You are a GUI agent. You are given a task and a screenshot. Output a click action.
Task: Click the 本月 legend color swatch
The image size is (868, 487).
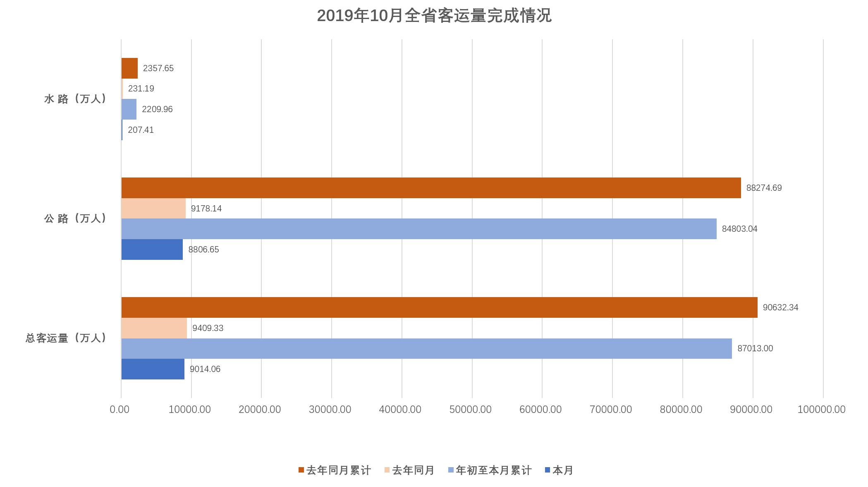point(548,470)
